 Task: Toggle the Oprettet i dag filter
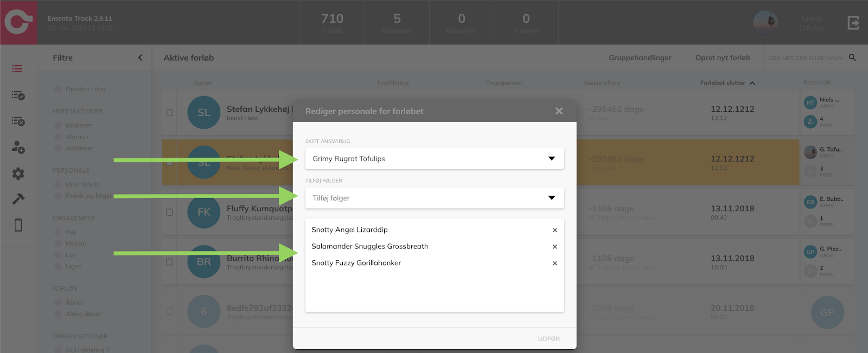point(58,89)
